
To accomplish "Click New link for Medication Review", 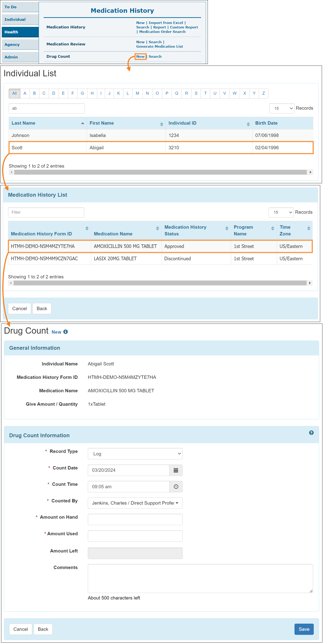I will pyautogui.click(x=140, y=42).
